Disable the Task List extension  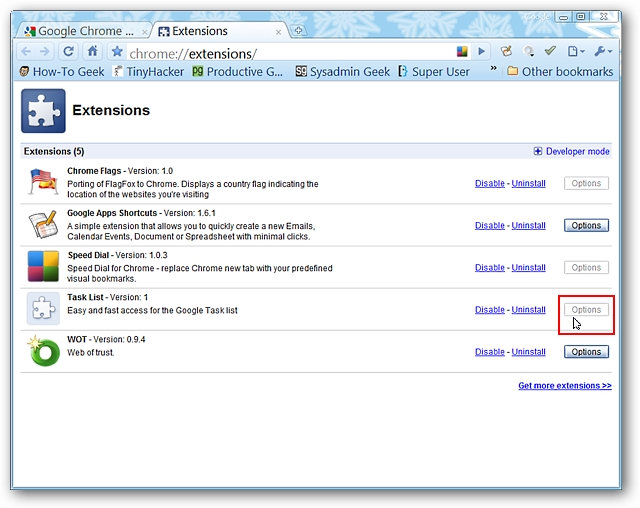490,310
